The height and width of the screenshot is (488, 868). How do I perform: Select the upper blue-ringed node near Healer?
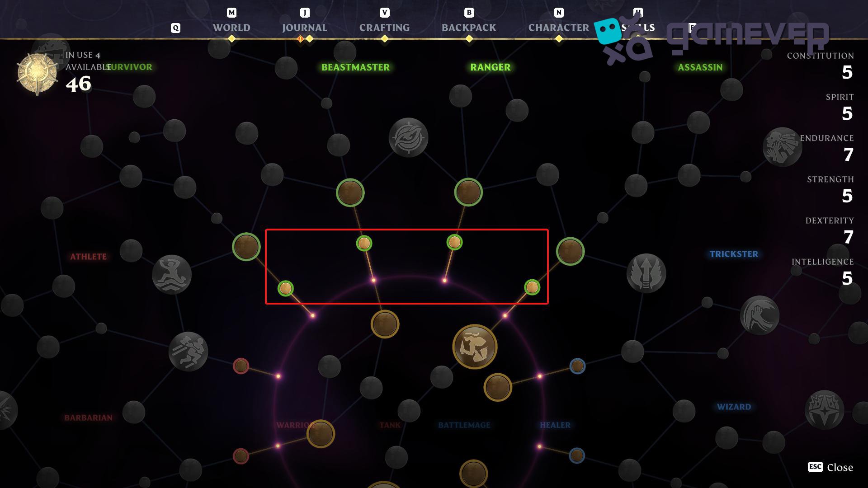coord(577,366)
